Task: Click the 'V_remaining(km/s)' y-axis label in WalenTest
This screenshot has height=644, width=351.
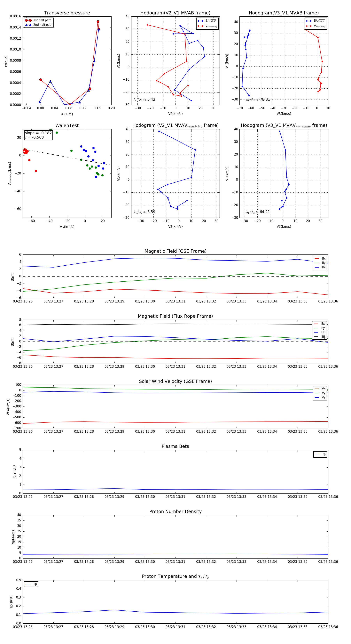Action: coord(10,173)
